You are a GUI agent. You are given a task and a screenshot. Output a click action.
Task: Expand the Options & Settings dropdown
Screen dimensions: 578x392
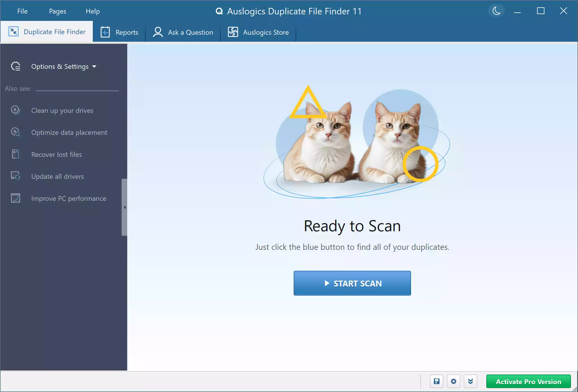point(94,67)
